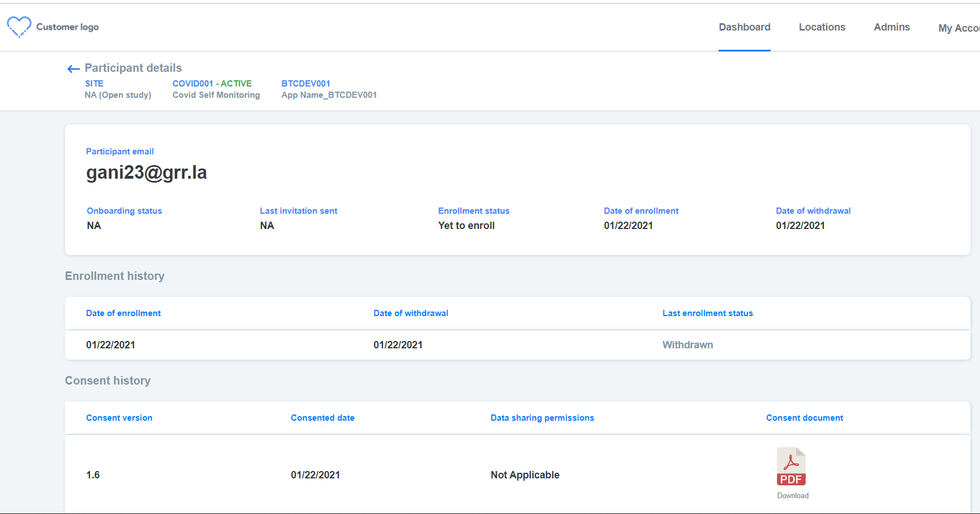The width and height of the screenshot is (980, 514).
Task: Select the Withdrawn status in Enrollment history
Action: tap(687, 344)
